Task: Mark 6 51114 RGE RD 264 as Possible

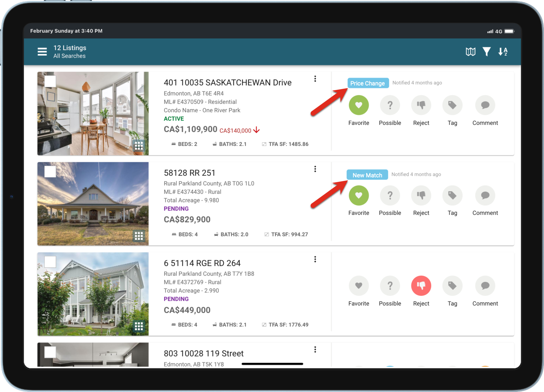Action: click(390, 286)
